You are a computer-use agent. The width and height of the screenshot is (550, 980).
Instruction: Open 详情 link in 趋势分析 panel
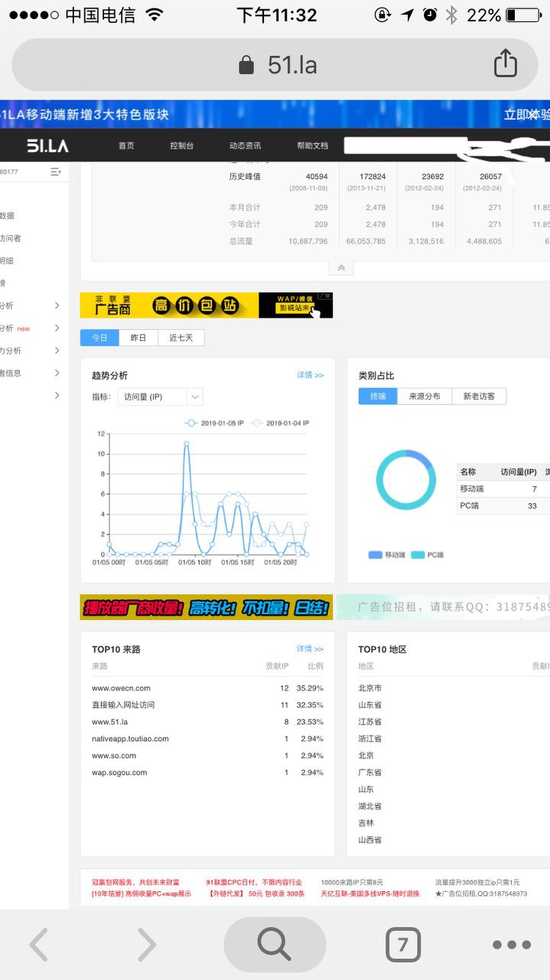tap(310, 375)
